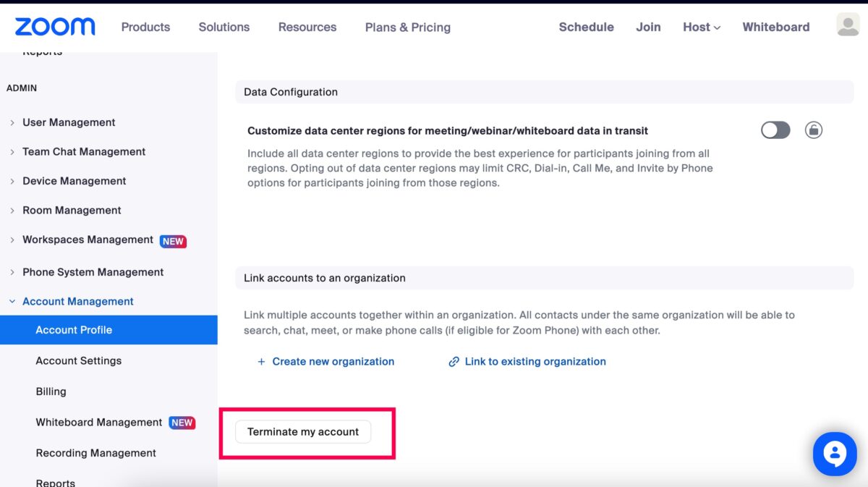The width and height of the screenshot is (868, 487).
Task: Open the profile avatar icon
Action: coord(848,25)
